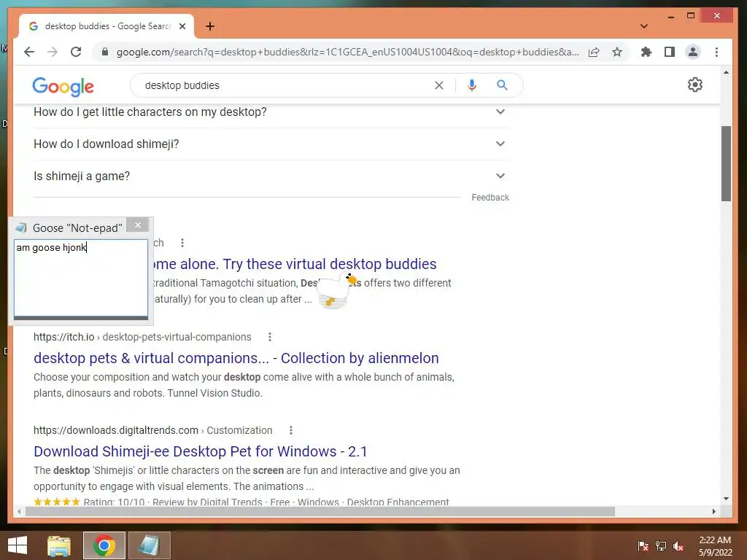Open the Notepad taskbar item

coord(149,545)
